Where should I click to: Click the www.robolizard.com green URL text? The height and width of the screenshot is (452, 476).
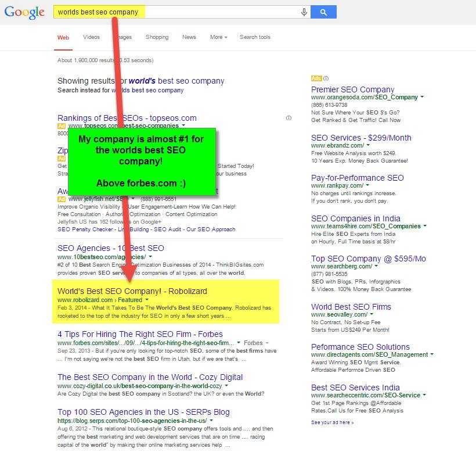pos(85,300)
